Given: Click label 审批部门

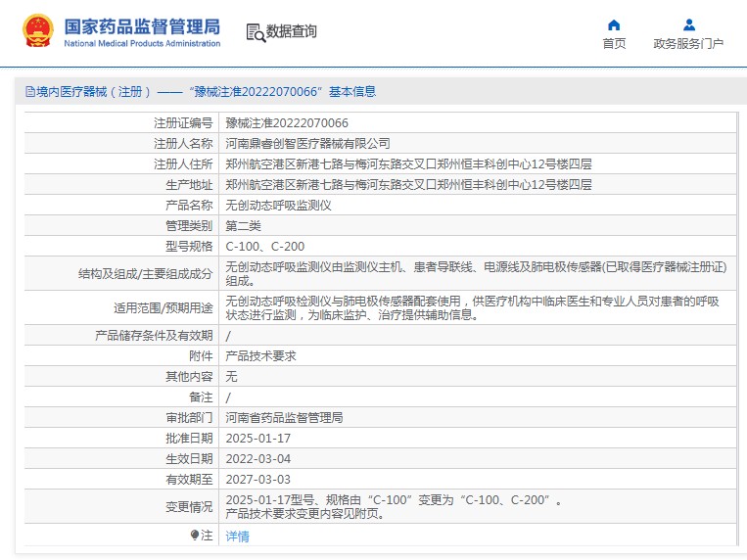Looking at the screenshot, I should tap(189, 417).
